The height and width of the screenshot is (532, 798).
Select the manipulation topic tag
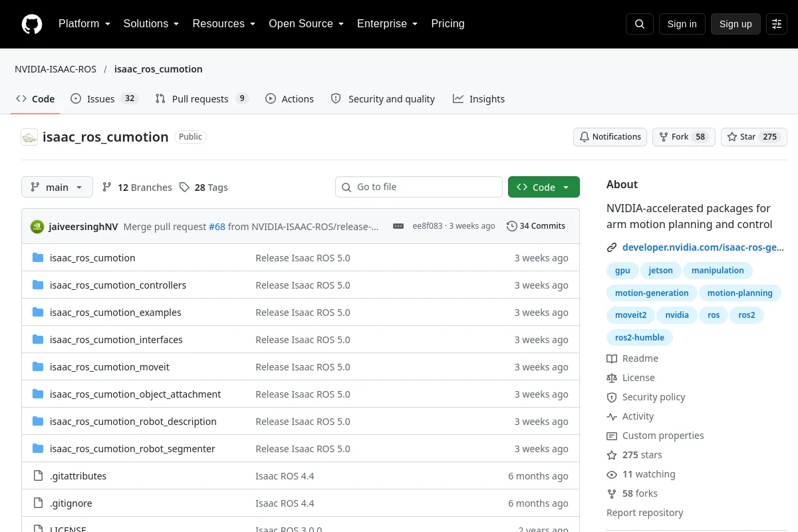tap(718, 271)
